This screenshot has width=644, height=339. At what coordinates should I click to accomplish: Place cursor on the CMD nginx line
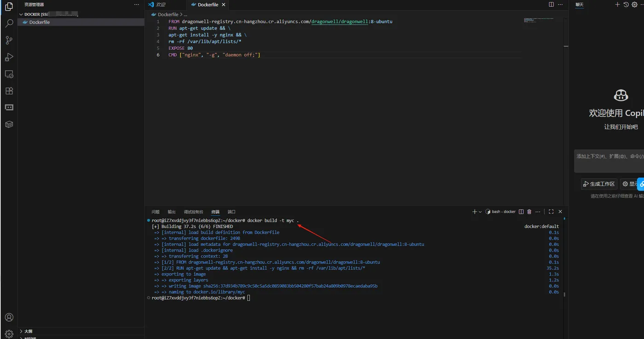coord(214,55)
